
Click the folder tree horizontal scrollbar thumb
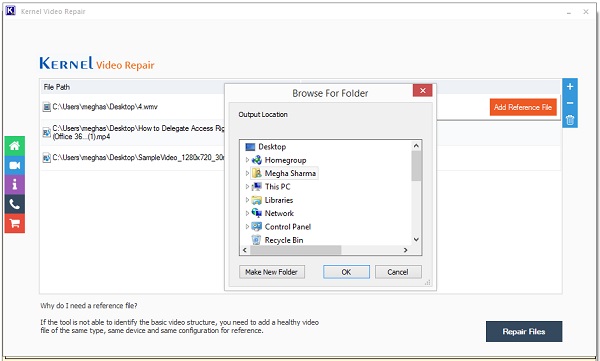(295, 250)
